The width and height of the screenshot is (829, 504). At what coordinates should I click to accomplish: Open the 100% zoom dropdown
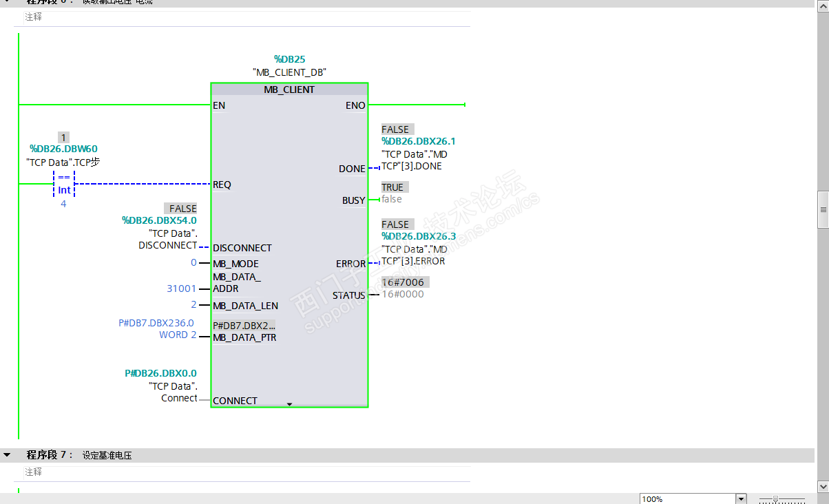coord(741,498)
